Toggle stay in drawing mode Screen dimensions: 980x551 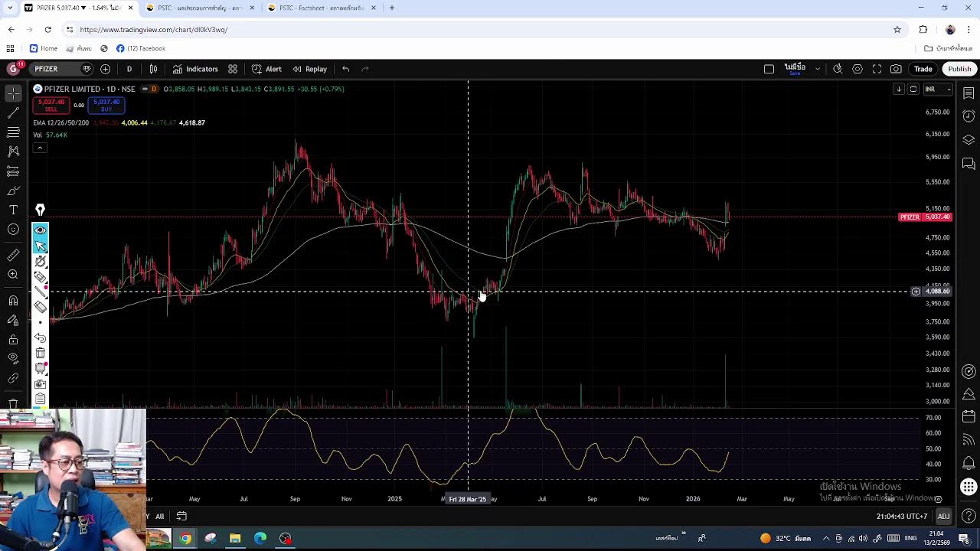(x=13, y=321)
